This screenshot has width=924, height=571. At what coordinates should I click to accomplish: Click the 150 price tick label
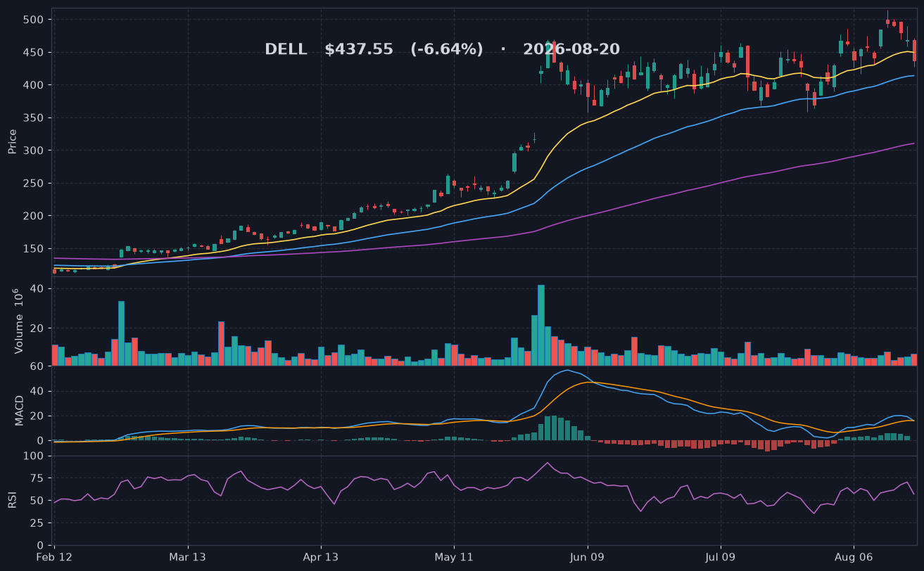pos(34,249)
